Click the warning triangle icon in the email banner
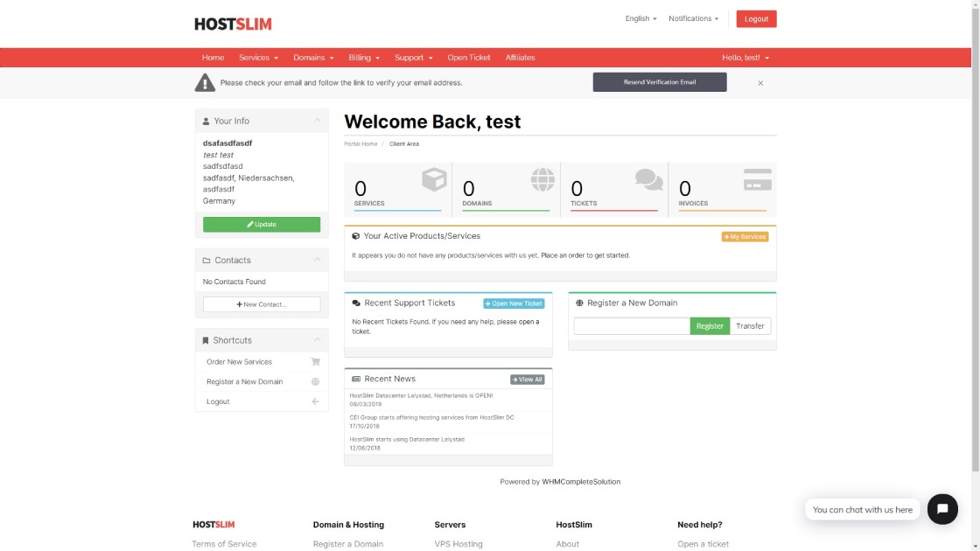Viewport: 980px width, 551px height. [x=204, y=81]
